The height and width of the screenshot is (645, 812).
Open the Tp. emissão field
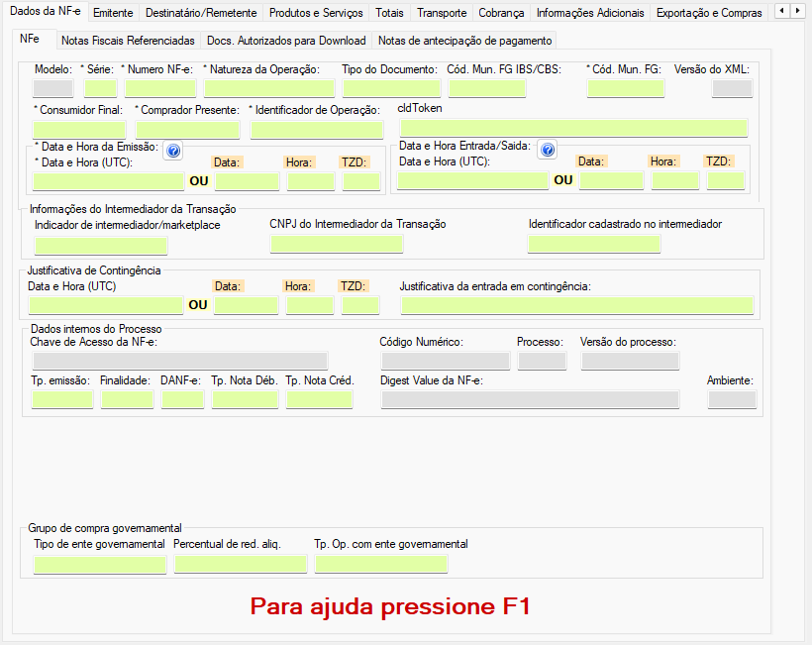(62, 400)
